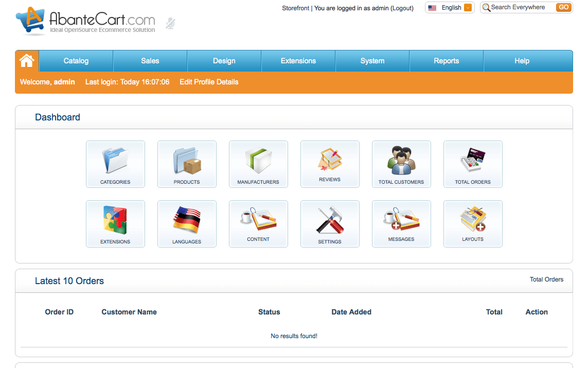
Task: Click the Content dashboard icon
Action: pyautogui.click(x=258, y=223)
